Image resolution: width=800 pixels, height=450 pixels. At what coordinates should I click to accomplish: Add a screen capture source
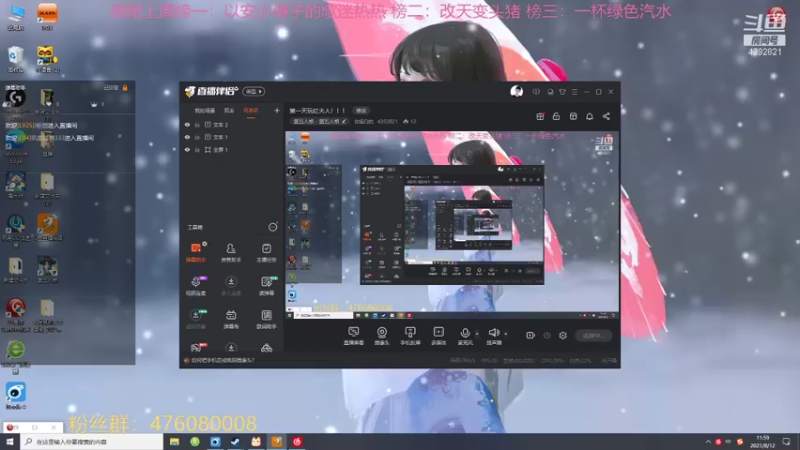tap(354, 336)
